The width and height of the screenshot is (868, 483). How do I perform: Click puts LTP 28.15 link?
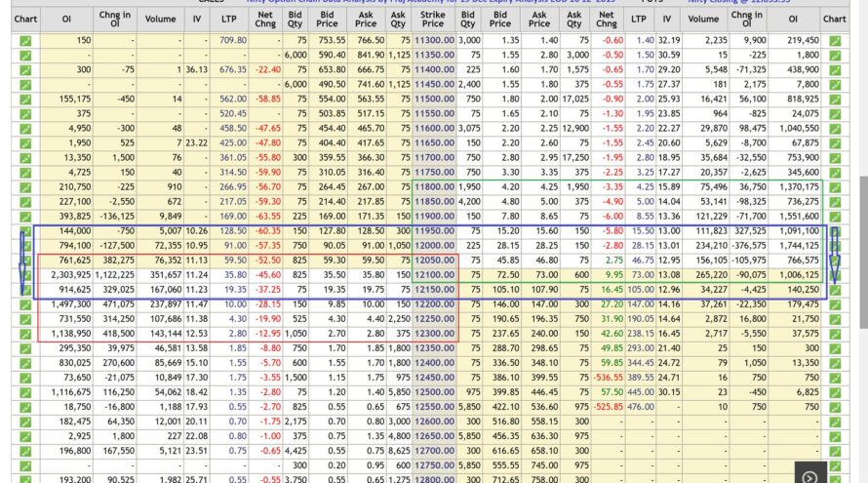click(644, 246)
